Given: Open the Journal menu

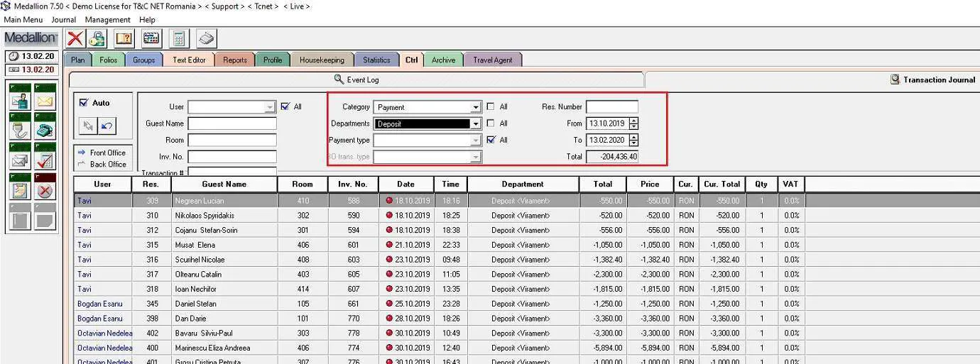Looking at the screenshot, I should (x=63, y=20).
